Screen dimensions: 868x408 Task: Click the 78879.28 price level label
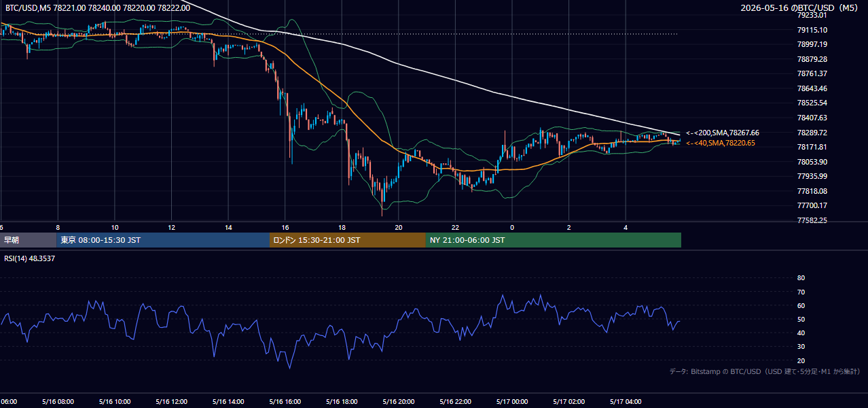click(812, 59)
